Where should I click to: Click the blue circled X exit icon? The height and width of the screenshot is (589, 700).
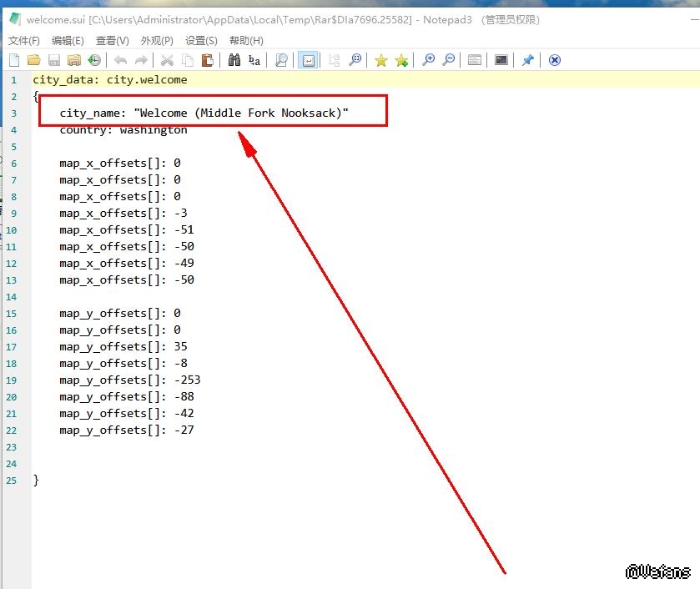click(x=555, y=60)
